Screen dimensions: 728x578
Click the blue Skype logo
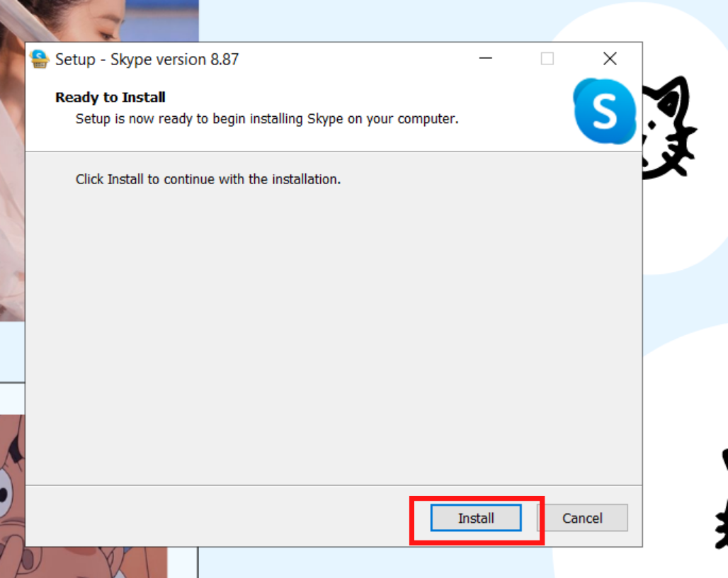[x=605, y=111]
